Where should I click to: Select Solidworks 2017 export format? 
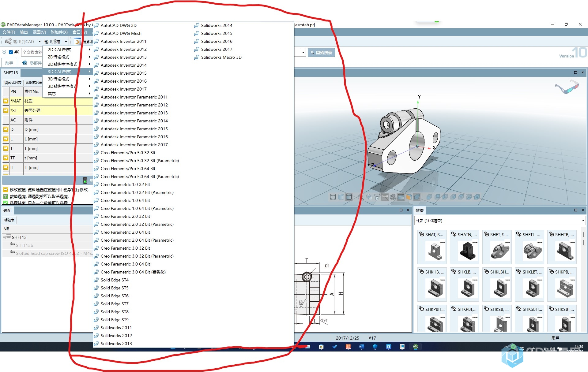click(217, 49)
